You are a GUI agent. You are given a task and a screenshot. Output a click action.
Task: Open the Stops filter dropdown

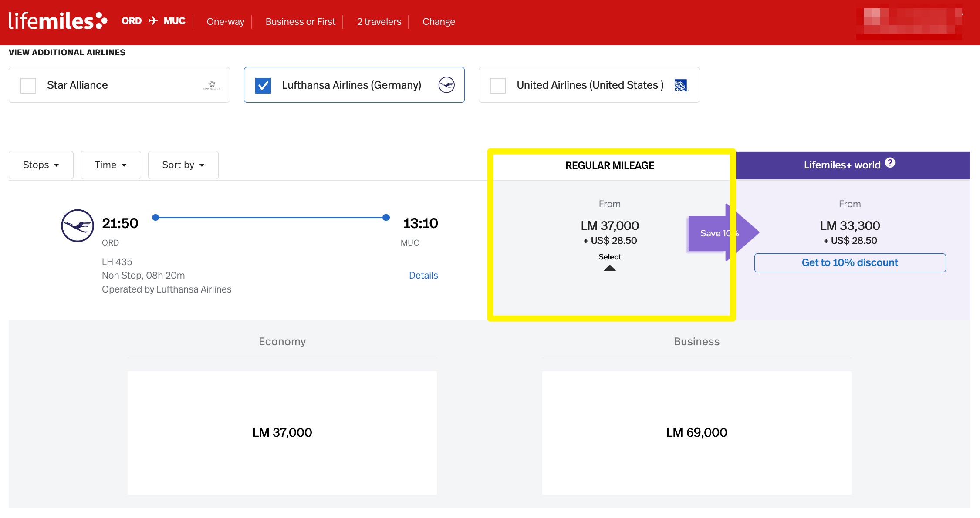[41, 165]
